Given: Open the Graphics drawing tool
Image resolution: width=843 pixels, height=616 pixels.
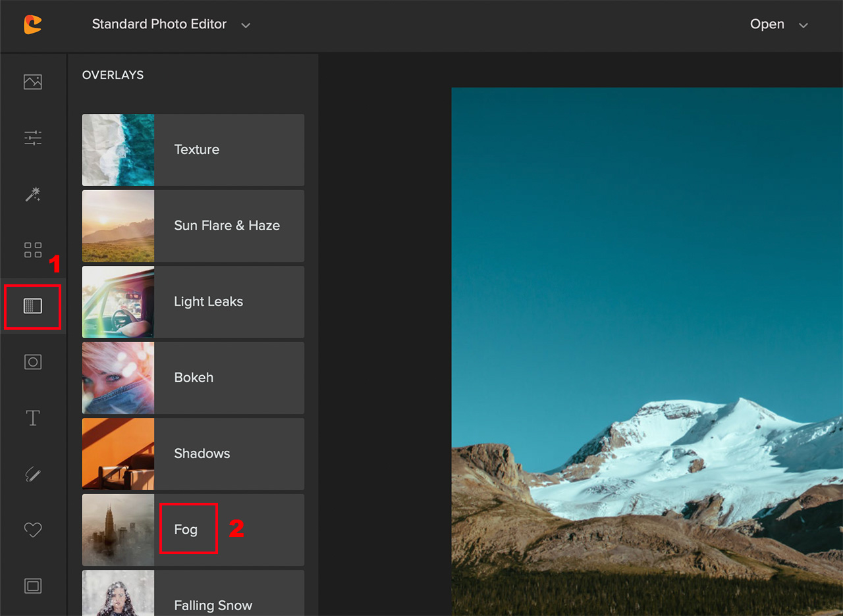Looking at the screenshot, I should pos(33,475).
